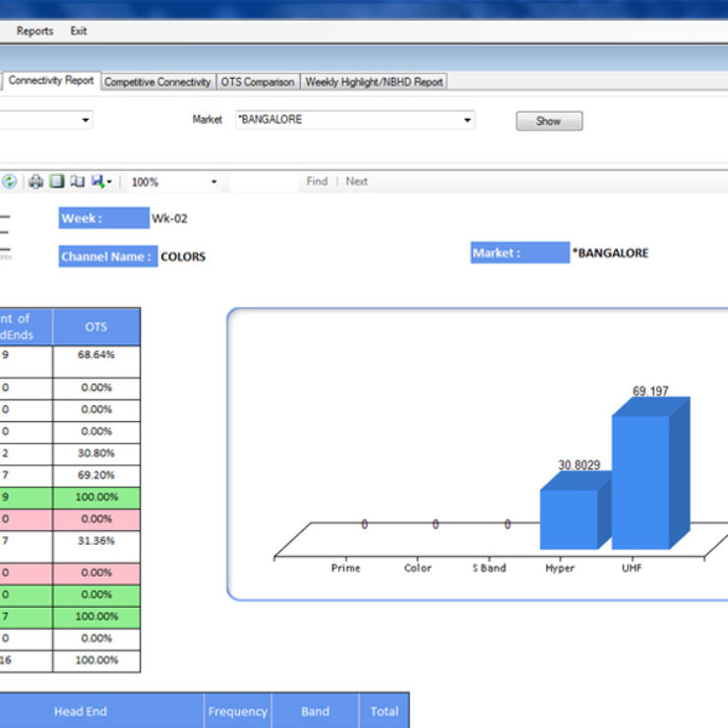This screenshot has width=728, height=728.
Task: Click the Find link in toolbar
Action: (x=317, y=181)
